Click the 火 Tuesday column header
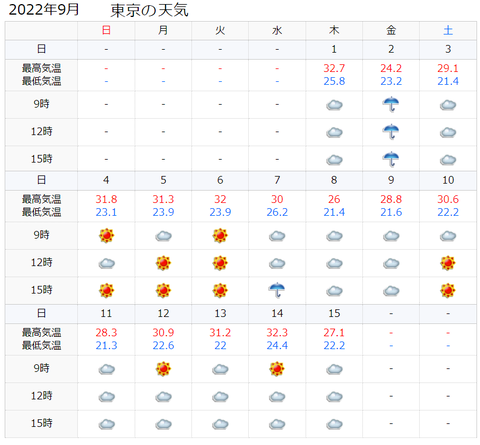Image resolution: width=480 pixels, height=445 pixels. pos(220,30)
